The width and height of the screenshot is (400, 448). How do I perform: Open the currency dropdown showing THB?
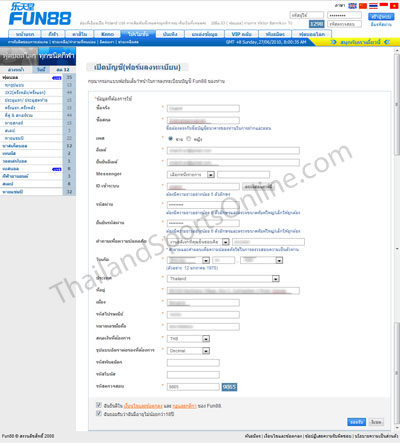tap(188, 339)
